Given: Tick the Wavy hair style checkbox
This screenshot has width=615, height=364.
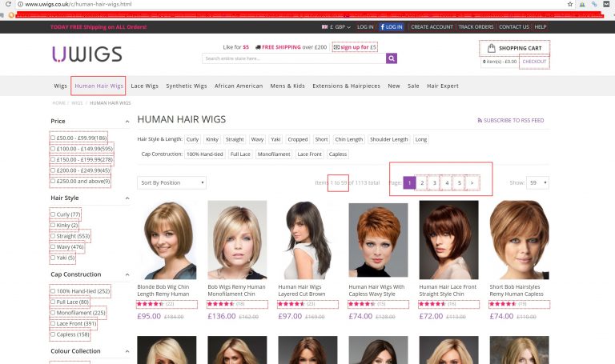Looking at the screenshot, I should [x=53, y=247].
